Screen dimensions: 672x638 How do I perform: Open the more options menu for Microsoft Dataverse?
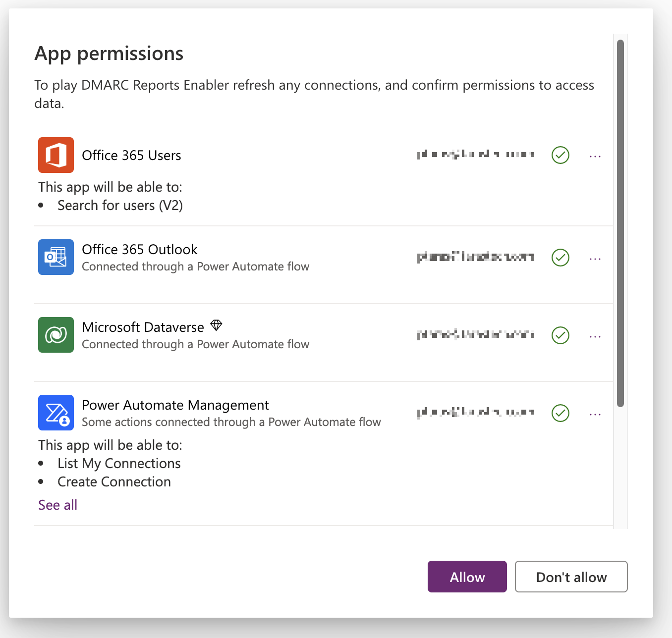pyautogui.click(x=595, y=337)
